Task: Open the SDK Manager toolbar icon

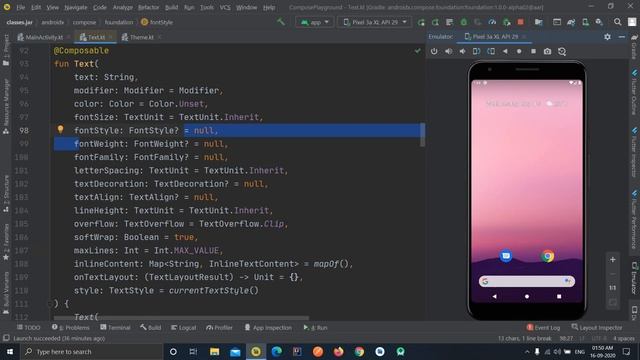Action: point(599,22)
